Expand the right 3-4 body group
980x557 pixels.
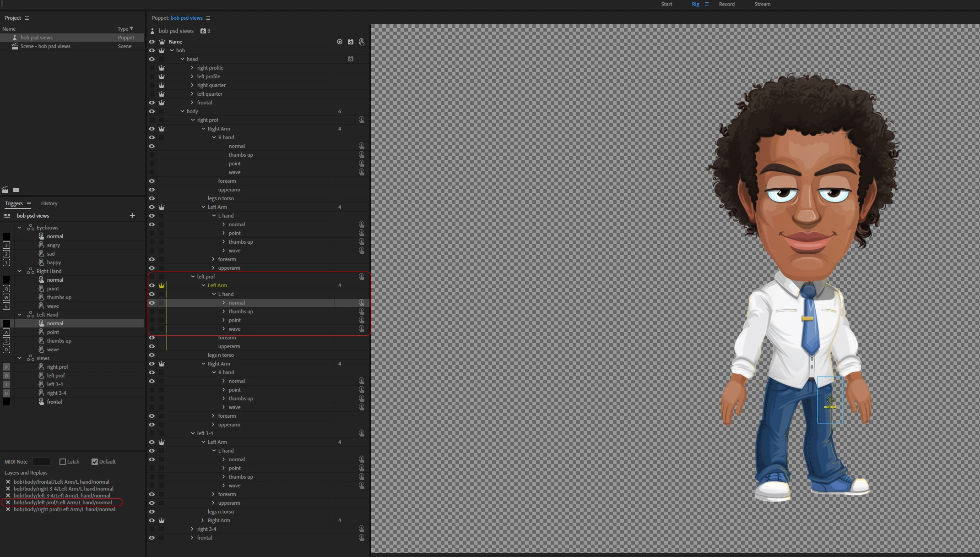(192, 529)
